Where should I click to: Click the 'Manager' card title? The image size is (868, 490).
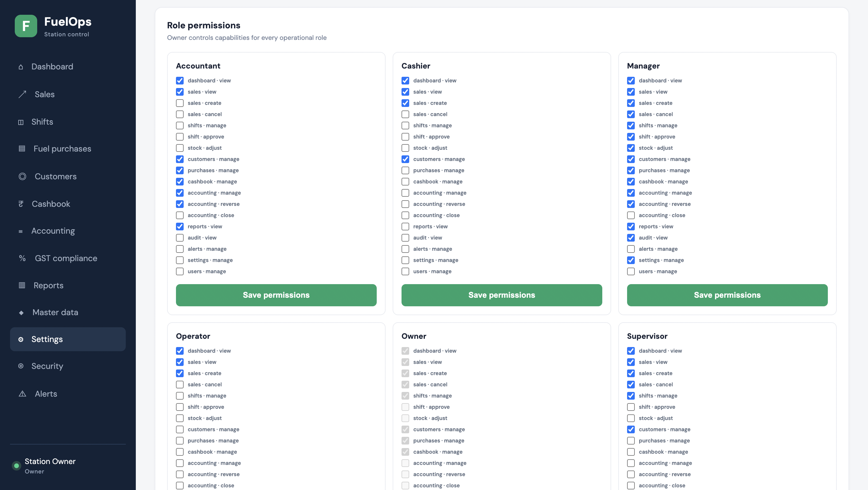tap(643, 66)
